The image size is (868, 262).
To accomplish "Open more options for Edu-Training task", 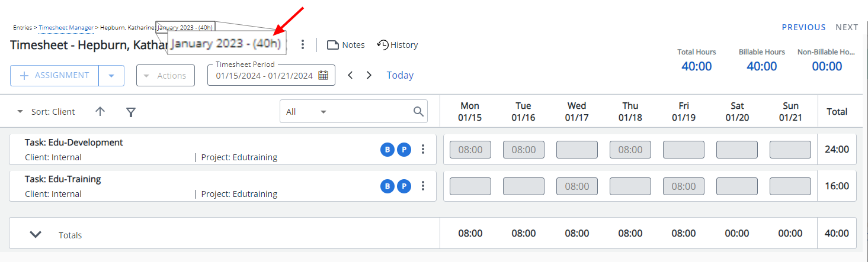I will [x=422, y=186].
